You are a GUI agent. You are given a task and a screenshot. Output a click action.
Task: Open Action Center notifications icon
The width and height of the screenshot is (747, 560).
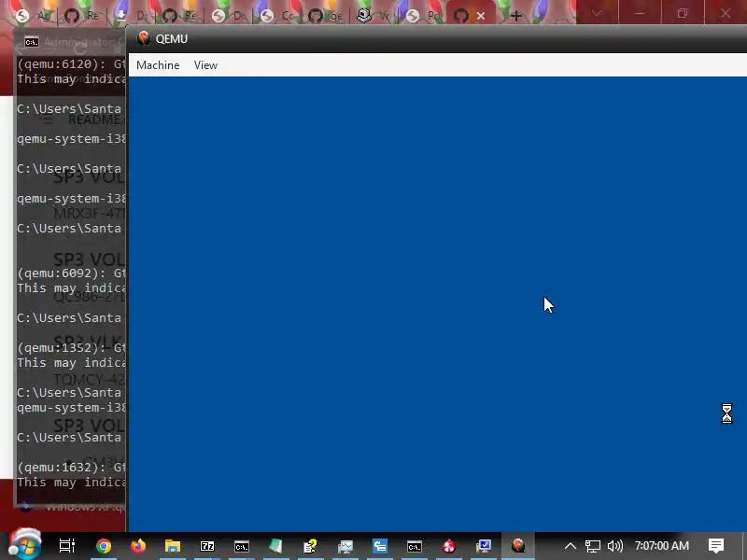[715, 546]
